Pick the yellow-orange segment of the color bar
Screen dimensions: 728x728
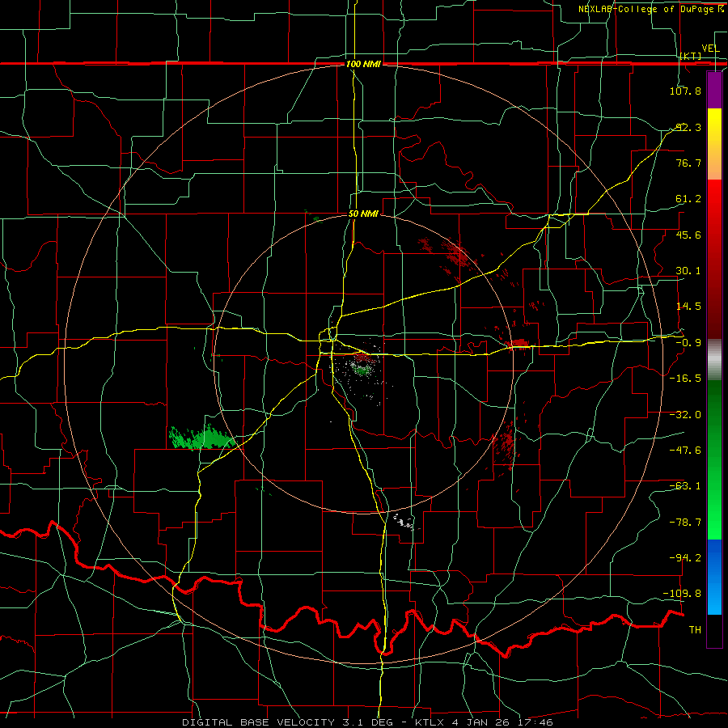[x=714, y=144]
